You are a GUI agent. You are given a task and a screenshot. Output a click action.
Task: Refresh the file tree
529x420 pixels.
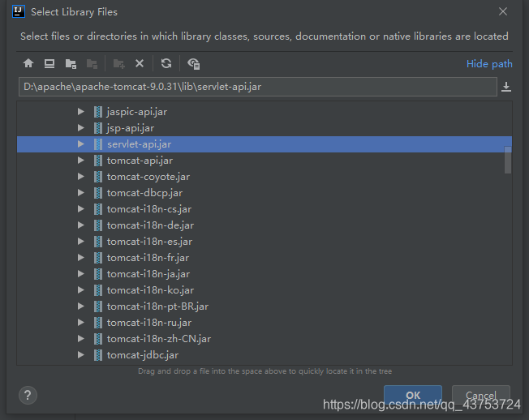(166, 63)
